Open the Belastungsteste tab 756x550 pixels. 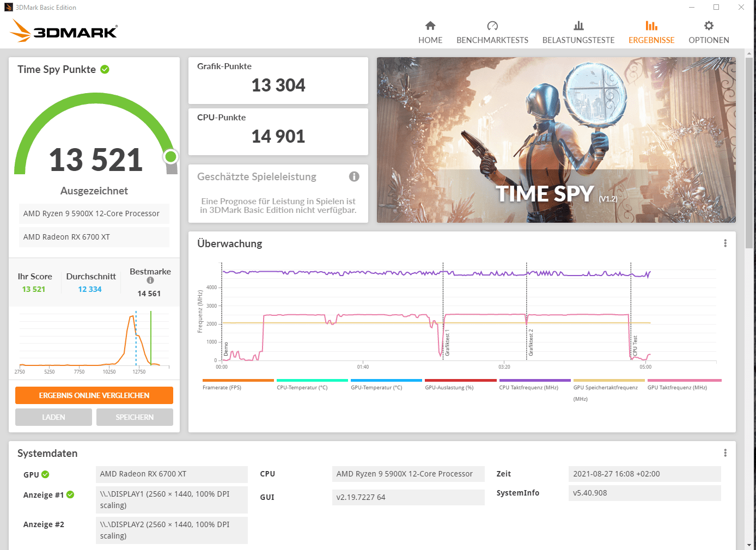[x=578, y=33]
